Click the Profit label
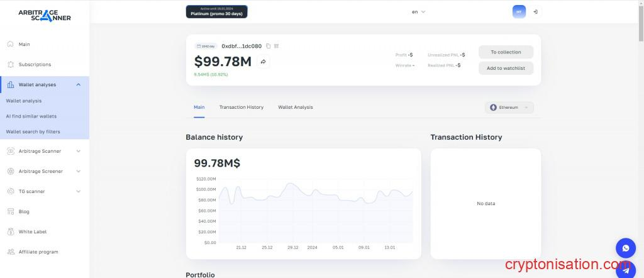Image resolution: width=644 pixels, height=278 pixels. [401, 55]
